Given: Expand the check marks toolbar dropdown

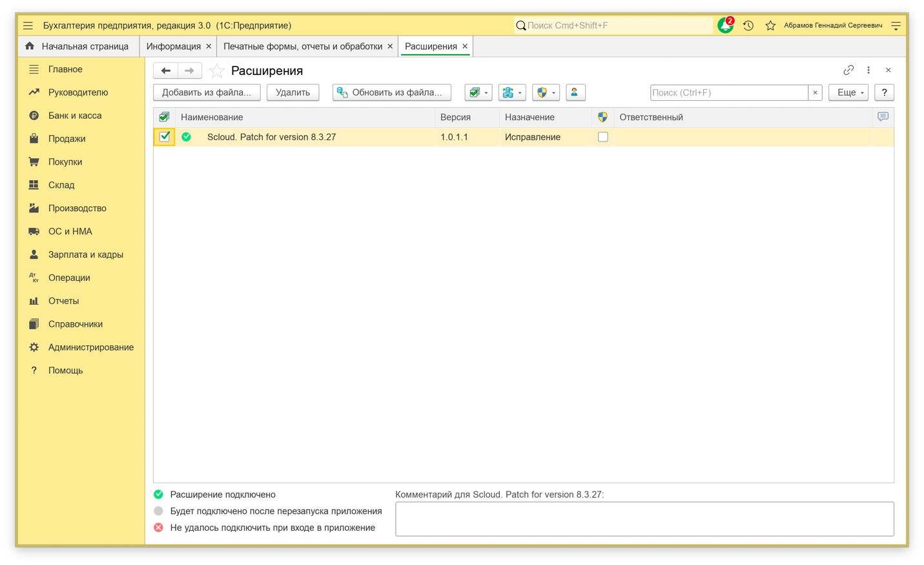Looking at the screenshot, I should tap(478, 92).
